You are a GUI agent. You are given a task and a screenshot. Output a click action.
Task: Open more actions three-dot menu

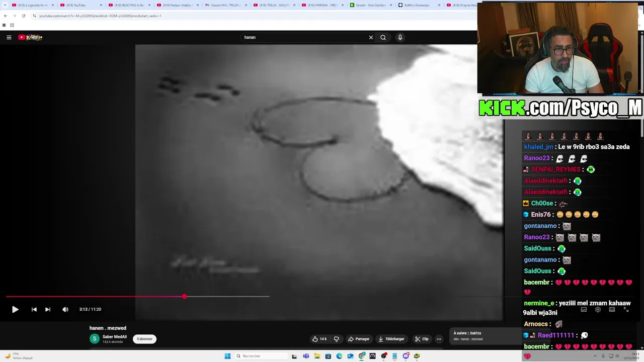point(439,339)
